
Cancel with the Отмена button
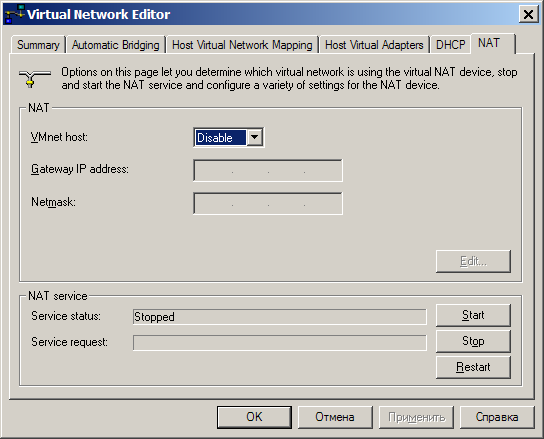[335, 417]
